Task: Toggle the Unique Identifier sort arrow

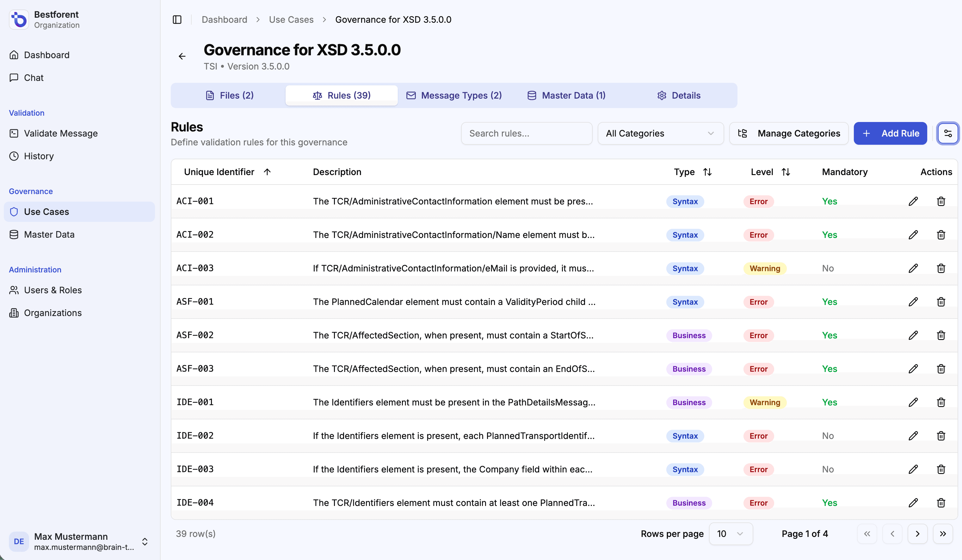Action: tap(267, 172)
